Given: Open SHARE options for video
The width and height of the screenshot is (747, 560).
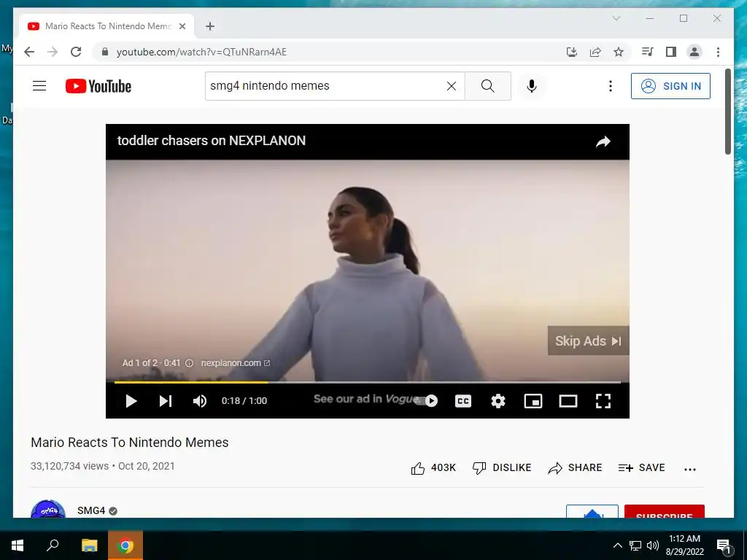Looking at the screenshot, I should tap(575, 468).
